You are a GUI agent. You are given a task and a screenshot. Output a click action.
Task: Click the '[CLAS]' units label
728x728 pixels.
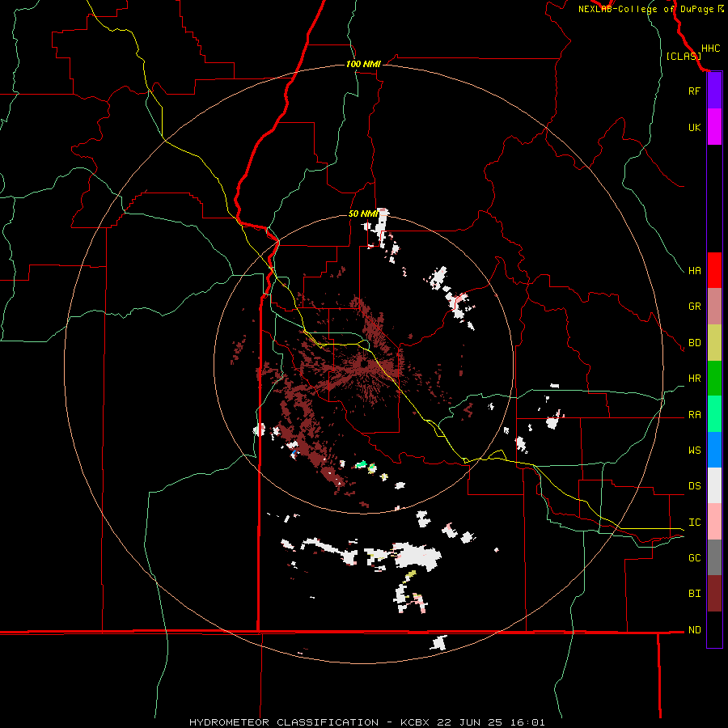click(684, 56)
